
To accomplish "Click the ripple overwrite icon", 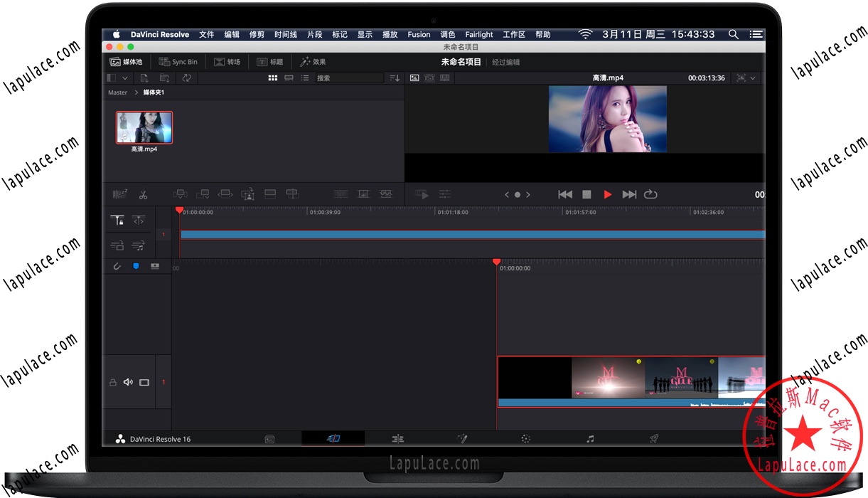I will point(225,194).
